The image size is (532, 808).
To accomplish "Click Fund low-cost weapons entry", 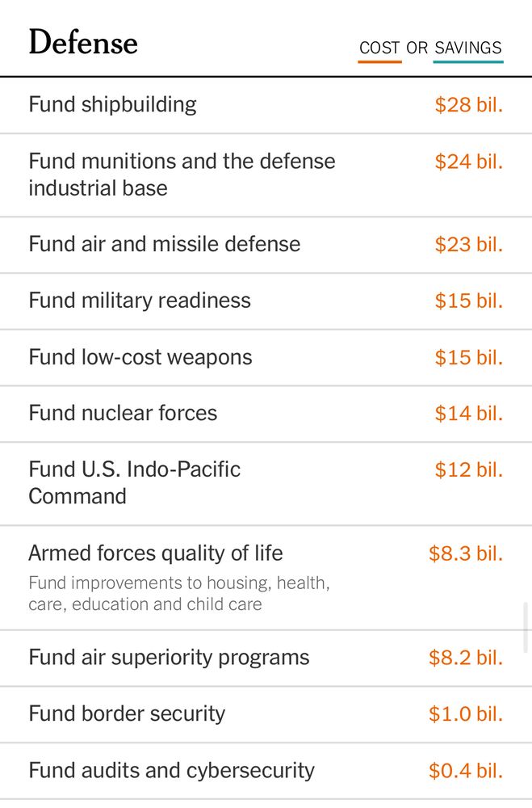I will pyautogui.click(x=140, y=356).
